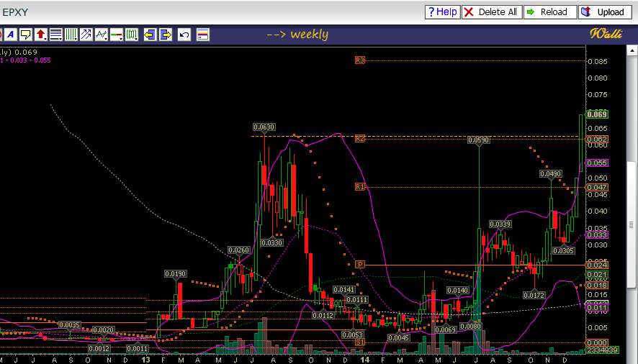Click the scrollbar up arrow
This screenshot has width=638, height=364.
coord(632,51)
